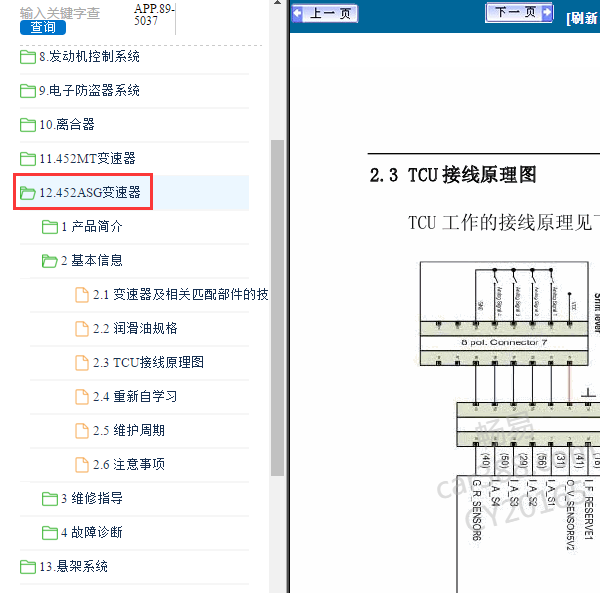Screen dimensions: 600x593
Task: Open page 2.3 TCU接线原理图
Action: click(148, 362)
